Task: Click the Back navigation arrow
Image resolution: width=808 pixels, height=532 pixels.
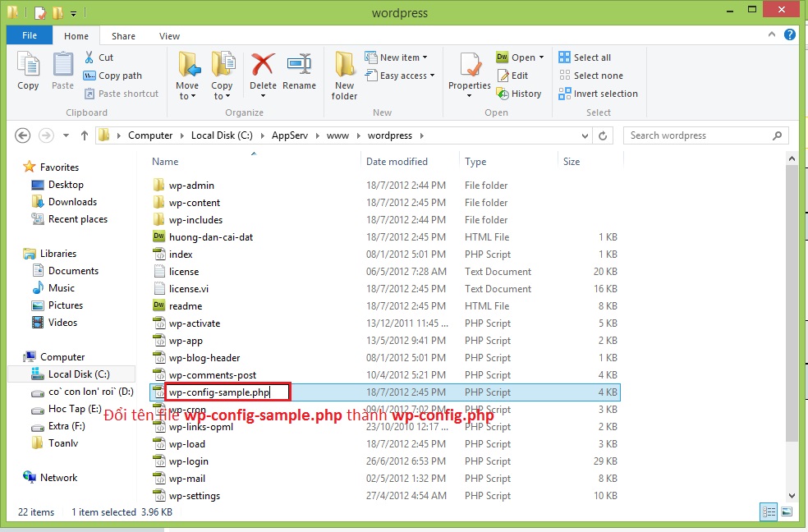Action: 22,135
